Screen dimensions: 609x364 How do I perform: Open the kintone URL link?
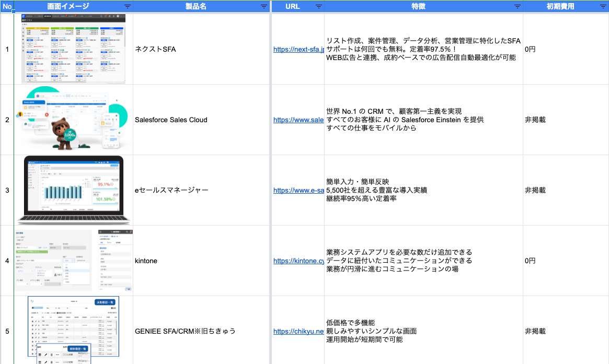tap(298, 261)
